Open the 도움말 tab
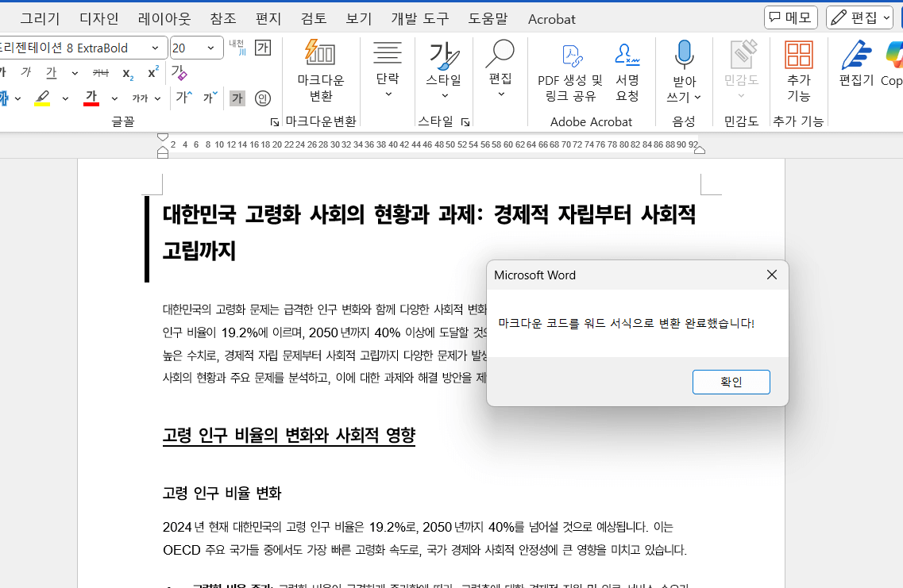Image resolution: width=903 pixels, height=588 pixels. pos(488,19)
